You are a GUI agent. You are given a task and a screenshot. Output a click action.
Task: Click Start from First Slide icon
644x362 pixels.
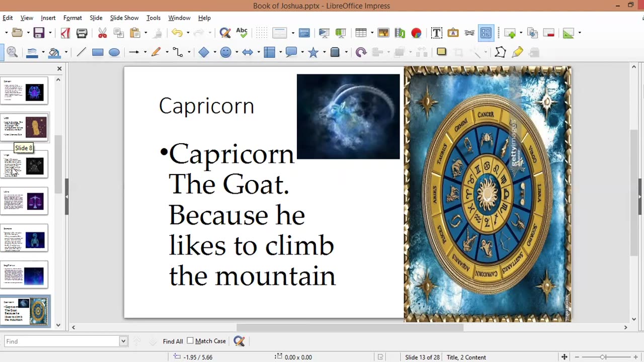coord(324,33)
